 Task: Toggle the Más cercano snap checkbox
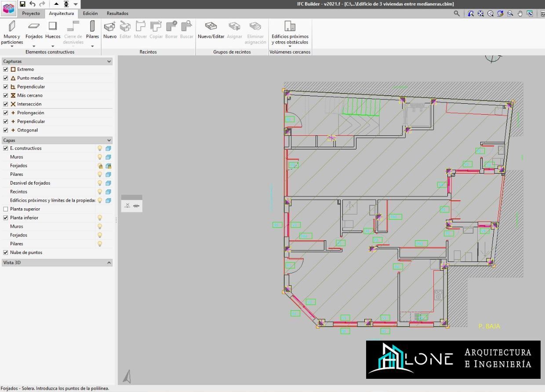click(6, 95)
